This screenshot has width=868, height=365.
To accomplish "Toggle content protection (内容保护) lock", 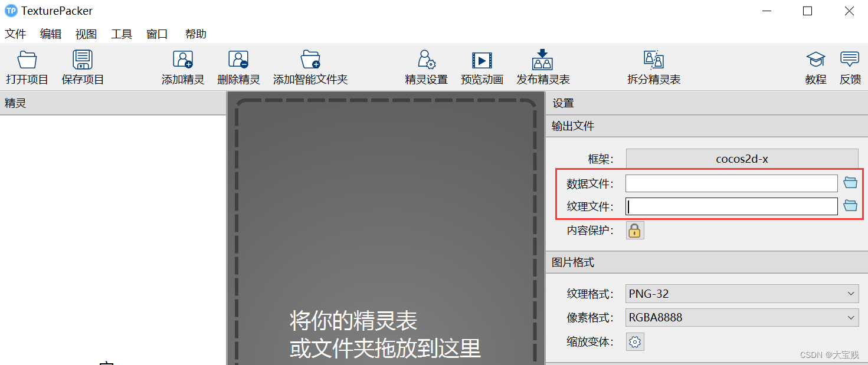I will click(x=635, y=231).
